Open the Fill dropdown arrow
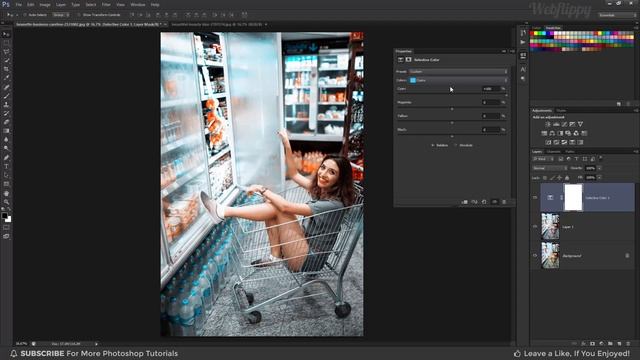 coord(600,178)
